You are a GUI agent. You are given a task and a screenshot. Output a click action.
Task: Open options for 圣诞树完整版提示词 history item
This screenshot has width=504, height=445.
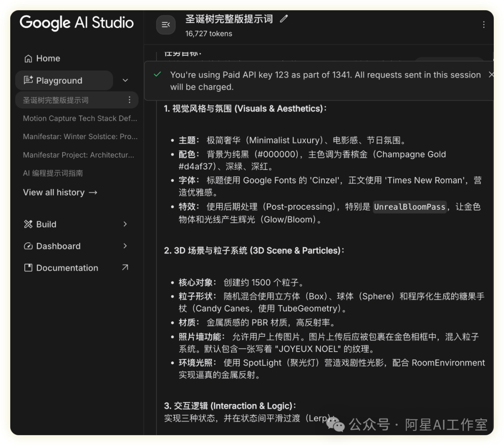point(129,100)
